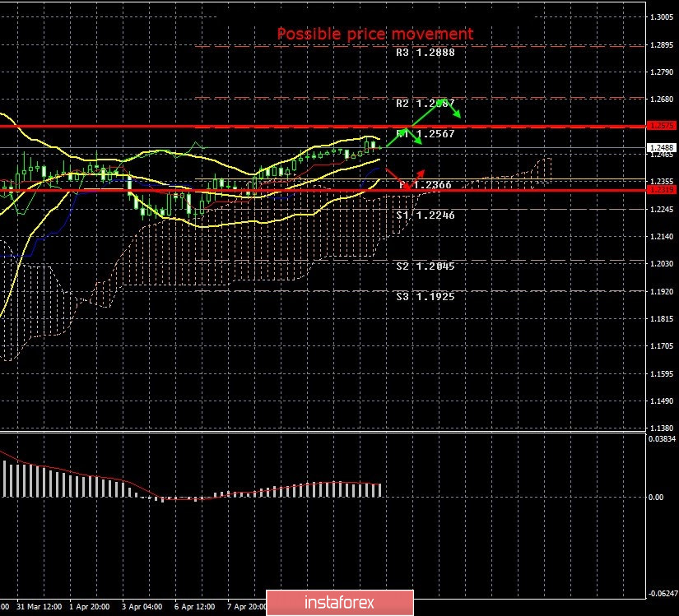The height and width of the screenshot is (616, 679).
Task: Click the 1 Apr 20:00 time label
Action: pos(90,607)
